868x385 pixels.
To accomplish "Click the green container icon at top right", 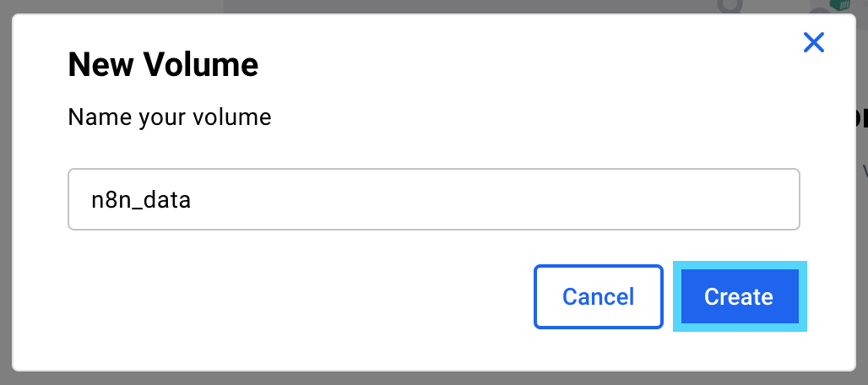I will click(x=839, y=5).
